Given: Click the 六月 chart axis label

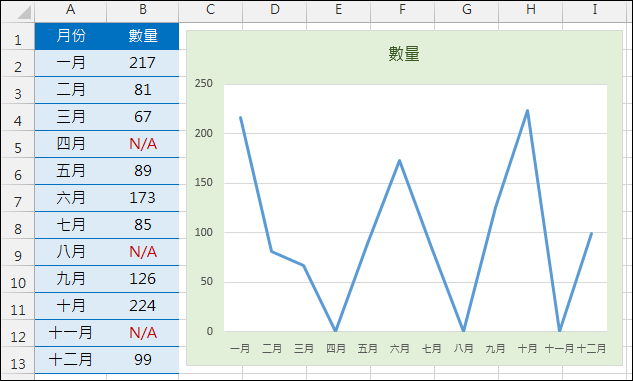Looking at the screenshot, I should (400, 348).
